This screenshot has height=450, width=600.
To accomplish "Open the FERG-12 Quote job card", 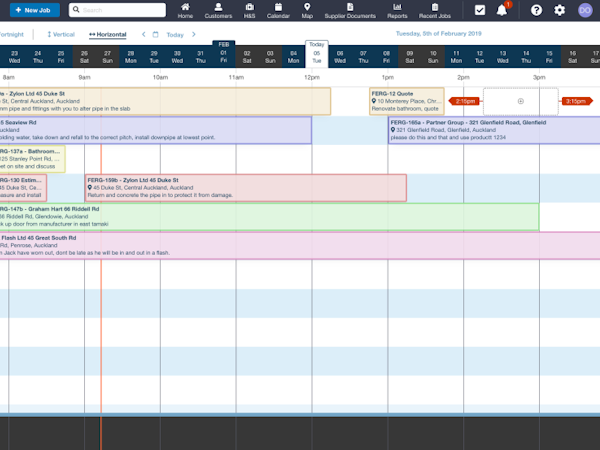I will coord(407,101).
